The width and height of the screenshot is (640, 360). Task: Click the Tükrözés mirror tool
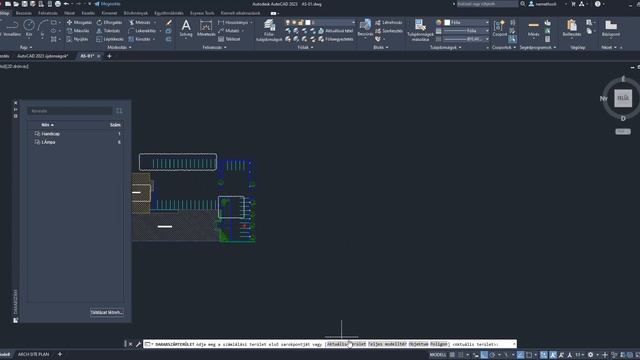(x=108, y=31)
